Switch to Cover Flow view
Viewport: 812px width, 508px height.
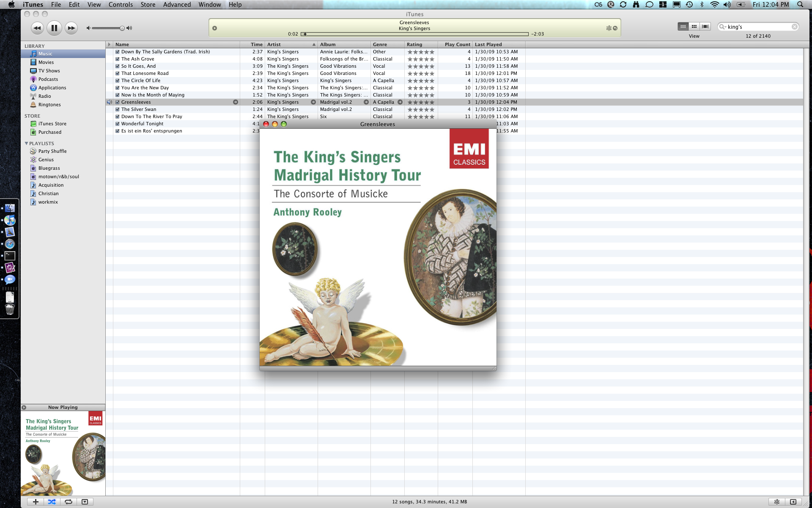click(x=705, y=26)
